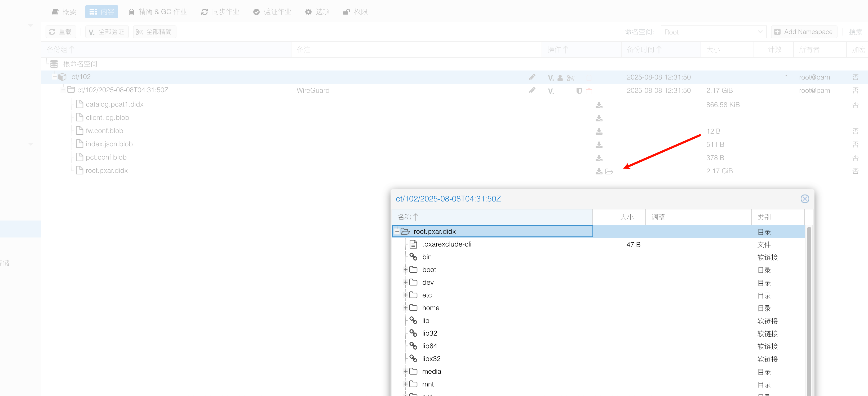Viewport: 868px width, 396px height.
Task: Delete the ct/102 backup group
Action: [589, 78]
